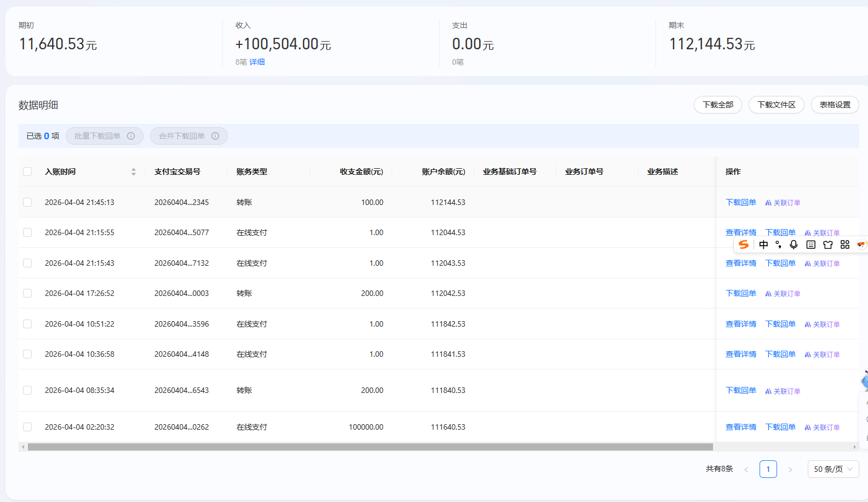Open the 50 条/页 page size dropdown
Screen dimensions: 868x502
[833, 469]
